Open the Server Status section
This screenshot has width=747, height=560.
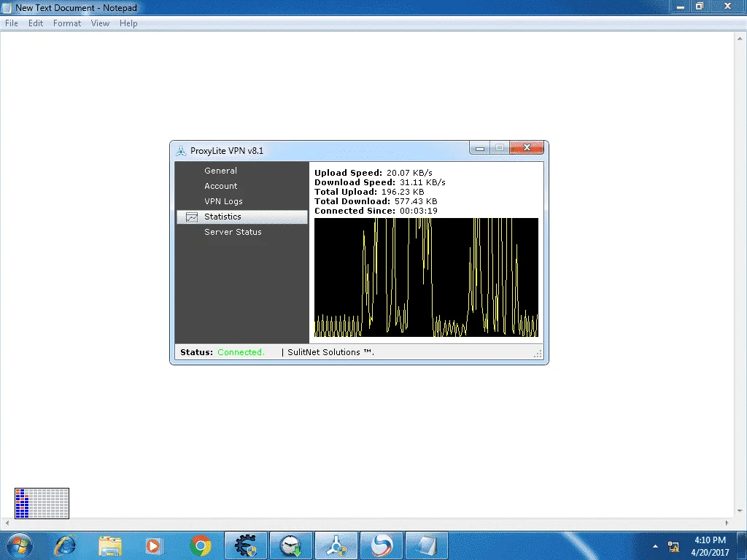[x=233, y=232]
